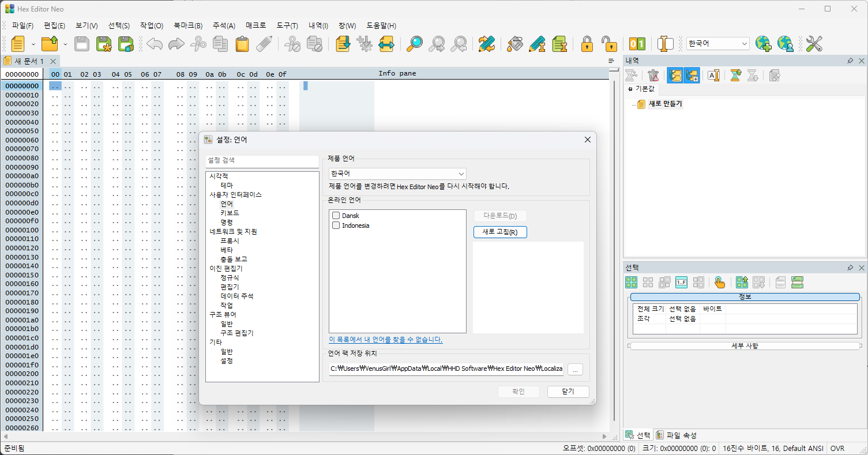Select 충돌 보고 in the settings tree
The height and width of the screenshot is (455, 868).
pyautogui.click(x=234, y=259)
